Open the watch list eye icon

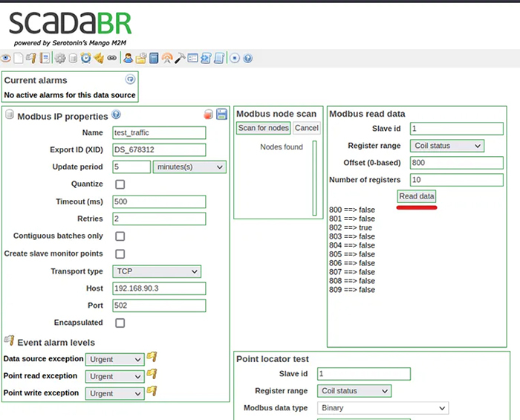(x=5, y=58)
